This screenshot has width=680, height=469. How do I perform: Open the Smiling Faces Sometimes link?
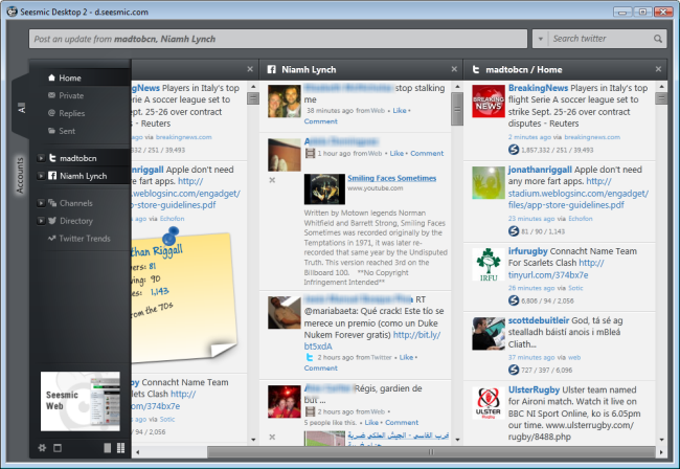coord(392,178)
